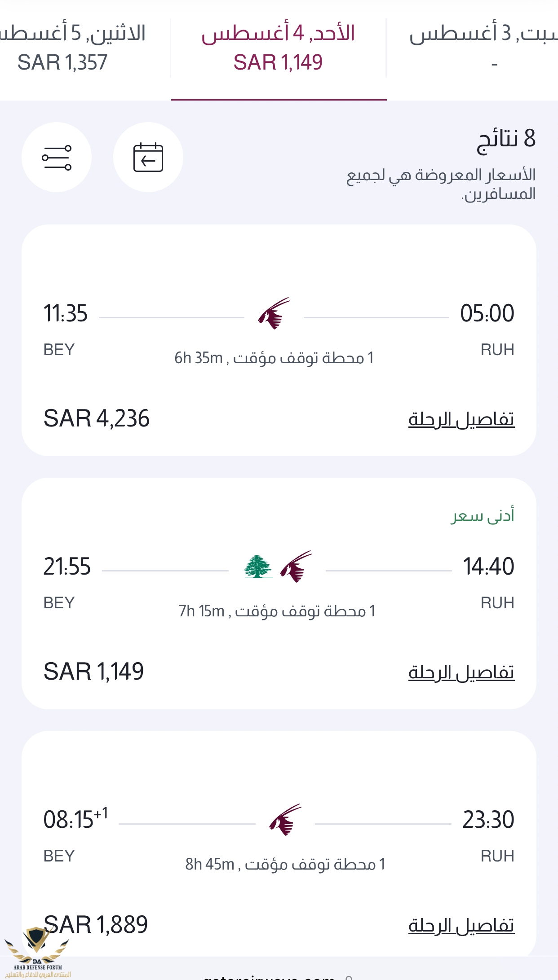Tap the 8h 45m one-stop duration text
The height and width of the screenshot is (980, 558).
pos(285,865)
